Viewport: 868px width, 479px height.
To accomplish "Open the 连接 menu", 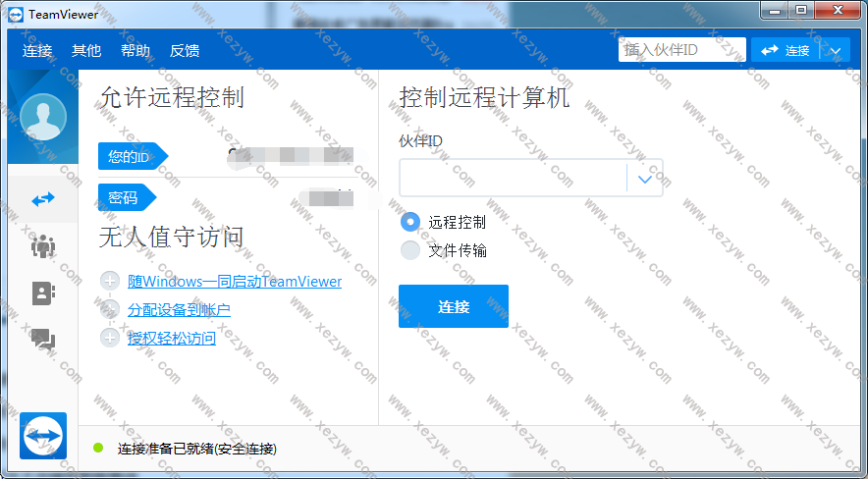I will coord(37,51).
